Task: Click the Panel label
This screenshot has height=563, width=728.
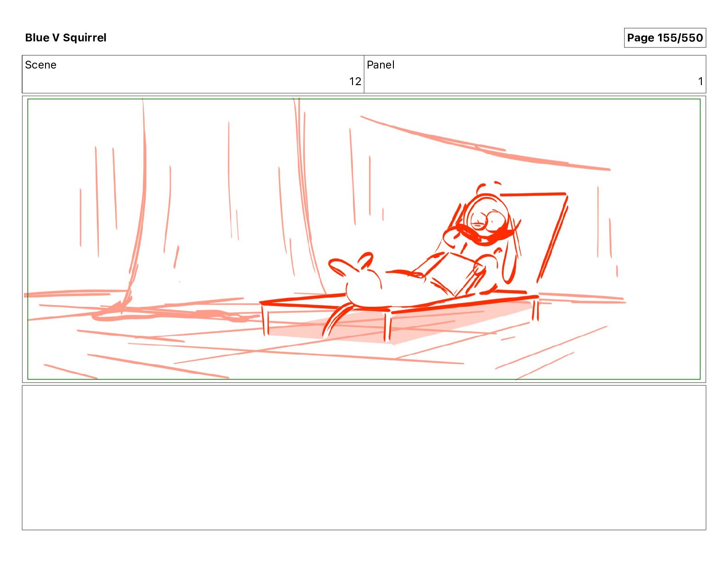Action: pyautogui.click(x=381, y=65)
